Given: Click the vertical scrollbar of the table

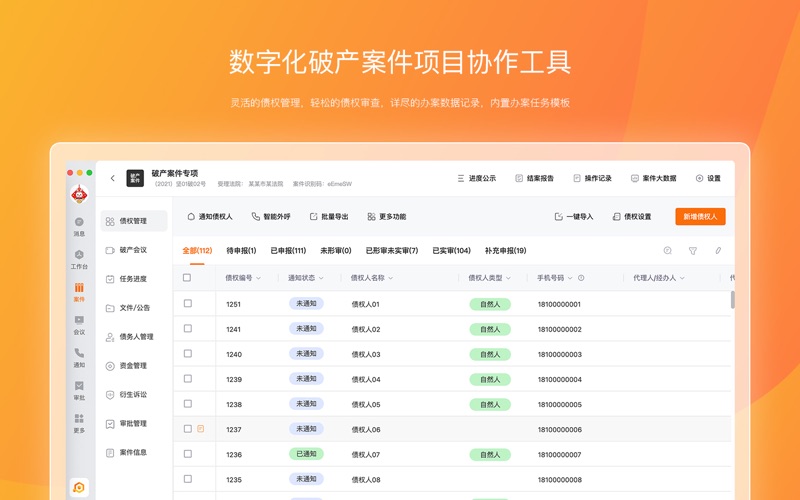Looking at the screenshot, I should click(x=732, y=299).
